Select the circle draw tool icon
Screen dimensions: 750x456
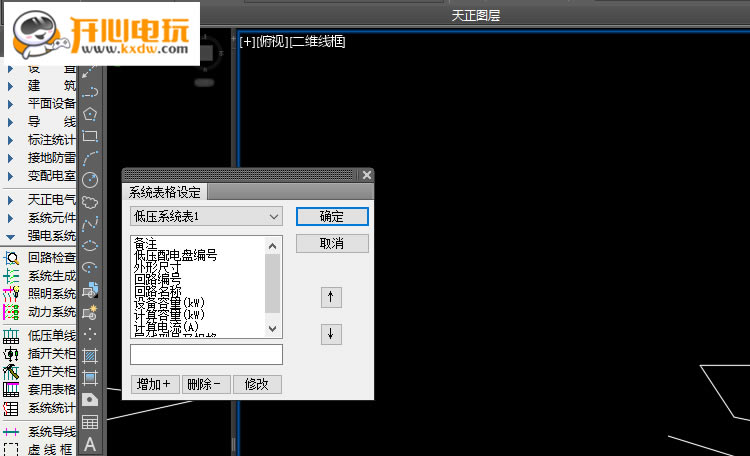[90, 180]
